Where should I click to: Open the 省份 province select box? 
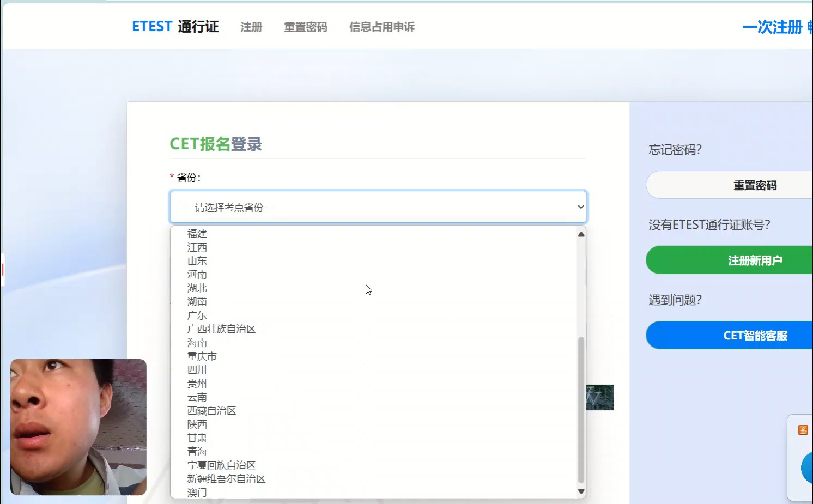[379, 207]
